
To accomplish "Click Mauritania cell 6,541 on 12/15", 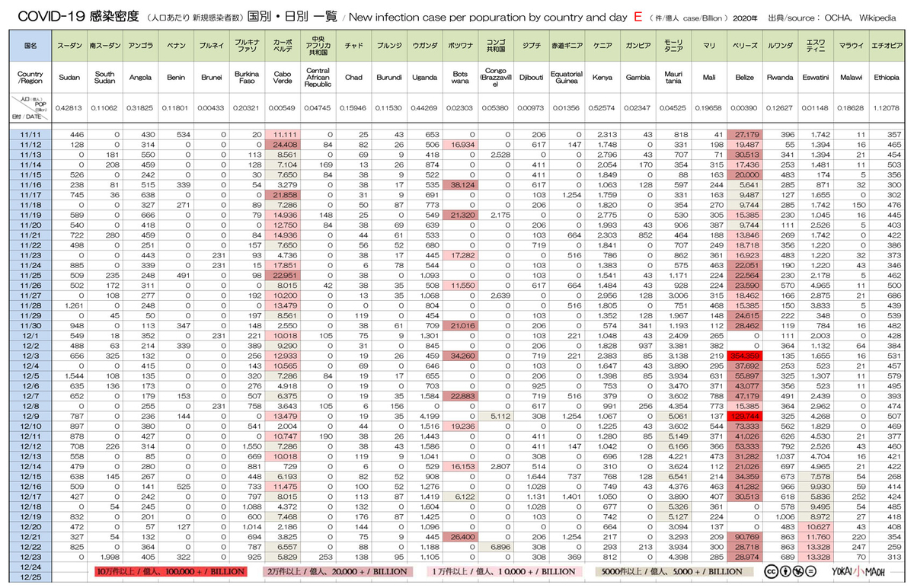I will (673, 476).
